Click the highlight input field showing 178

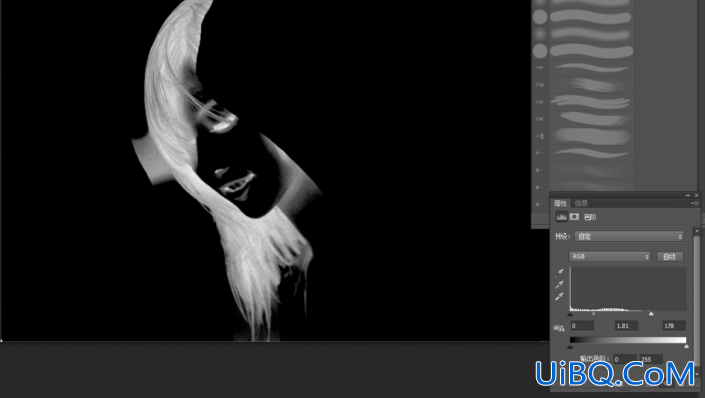674,326
